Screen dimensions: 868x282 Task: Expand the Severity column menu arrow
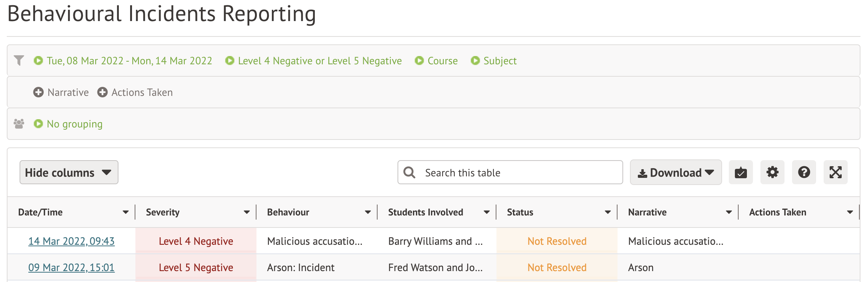click(247, 212)
